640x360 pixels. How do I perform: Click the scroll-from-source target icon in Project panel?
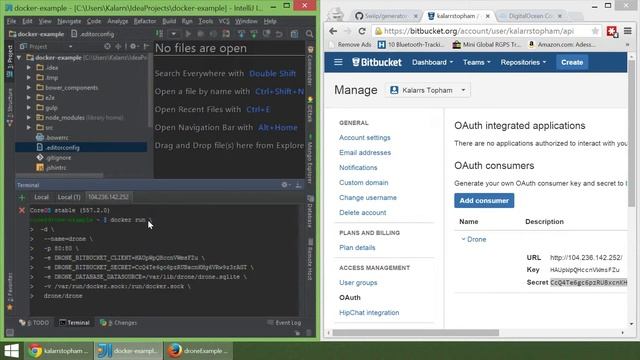(107, 47)
